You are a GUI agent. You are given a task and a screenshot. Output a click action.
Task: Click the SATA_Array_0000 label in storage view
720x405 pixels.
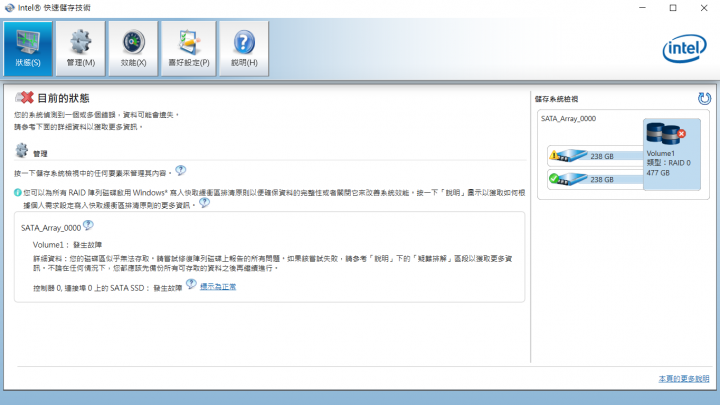tap(568, 118)
